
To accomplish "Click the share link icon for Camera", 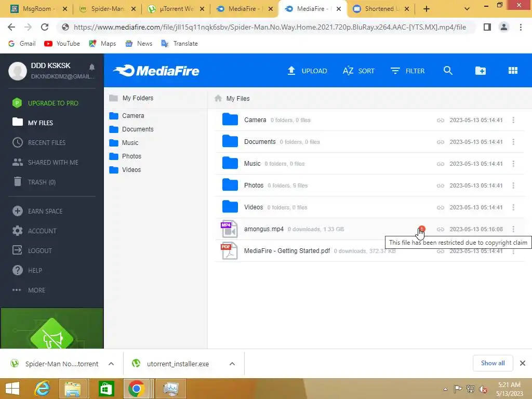I will [x=441, y=120].
